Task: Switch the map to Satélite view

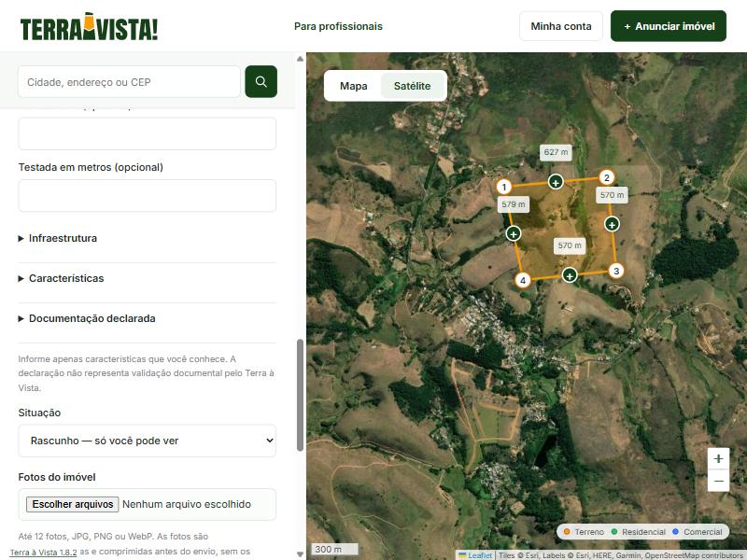Action: click(412, 86)
